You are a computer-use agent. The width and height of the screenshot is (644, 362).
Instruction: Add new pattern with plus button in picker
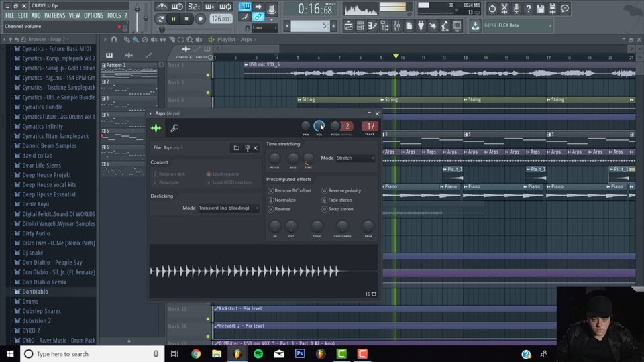pyautogui.click(x=129, y=341)
